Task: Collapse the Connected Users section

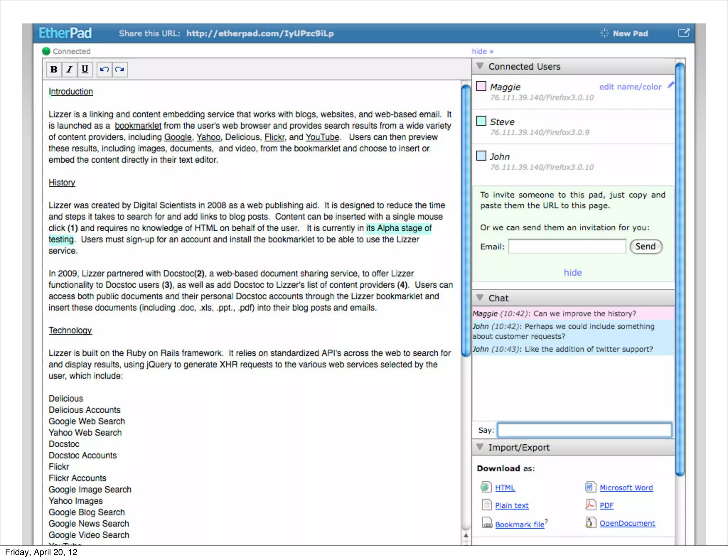Action: (x=480, y=66)
